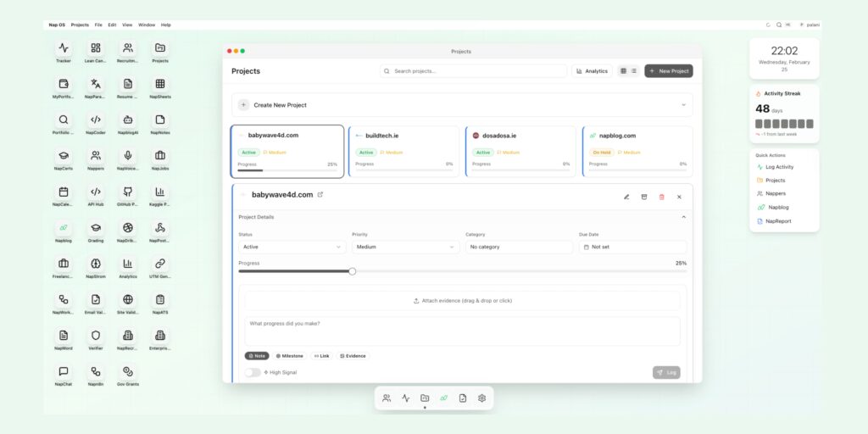Click the Search projects field
This screenshot has width=868, height=434.
point(473,71)
